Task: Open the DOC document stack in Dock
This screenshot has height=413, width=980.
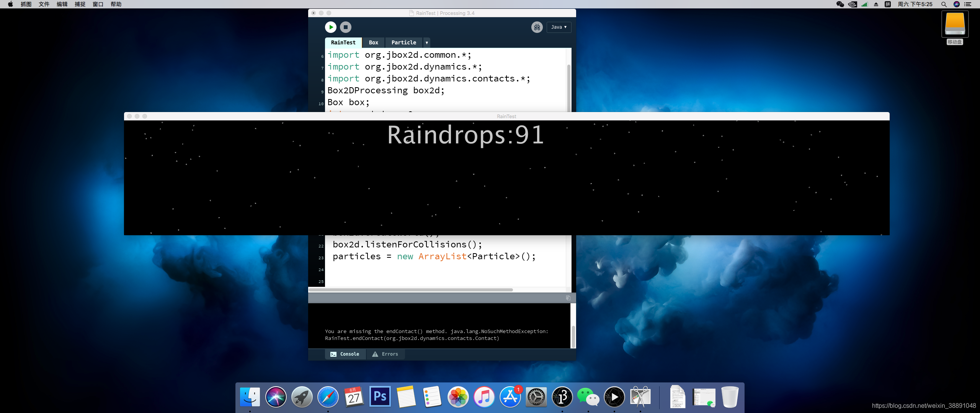Action: click(677, 397)
